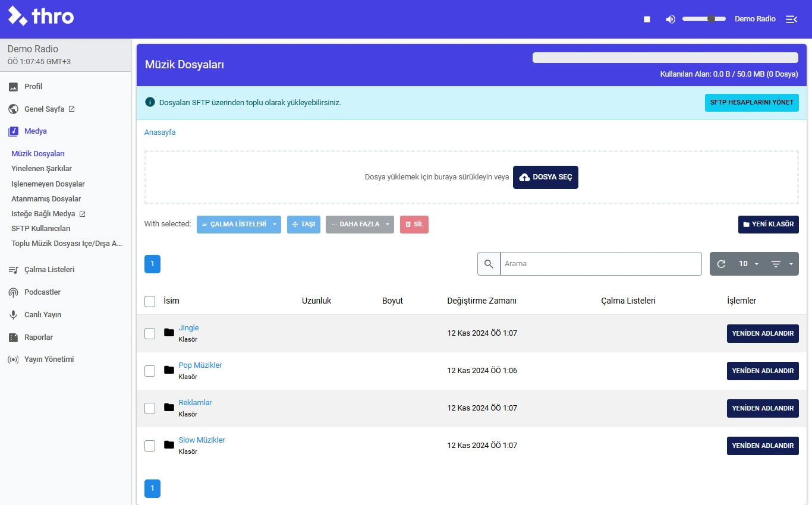Click YENİDEN ADLANDIR for Pop Müzikler

coord(763,371)
